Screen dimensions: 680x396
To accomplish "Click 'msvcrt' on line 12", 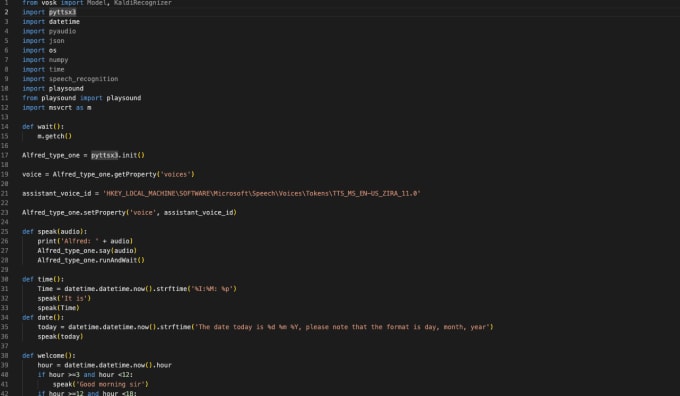I will 60,108.
